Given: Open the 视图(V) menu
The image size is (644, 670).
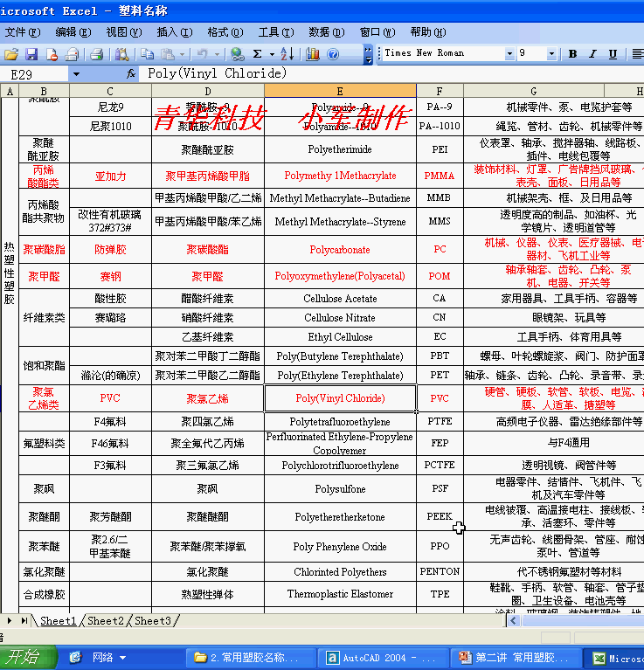Looking at the screenshot, I should pos(124,32).
